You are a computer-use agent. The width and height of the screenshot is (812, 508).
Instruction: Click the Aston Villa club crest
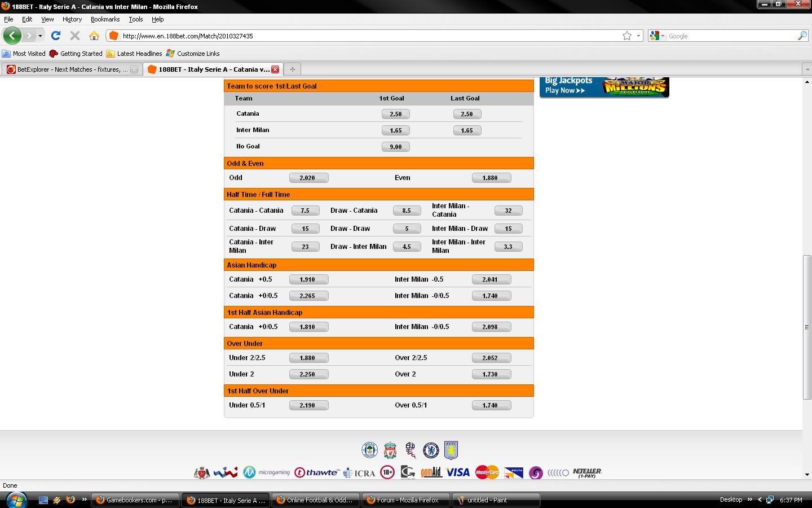pyautogui.click(x=451, y=450)
